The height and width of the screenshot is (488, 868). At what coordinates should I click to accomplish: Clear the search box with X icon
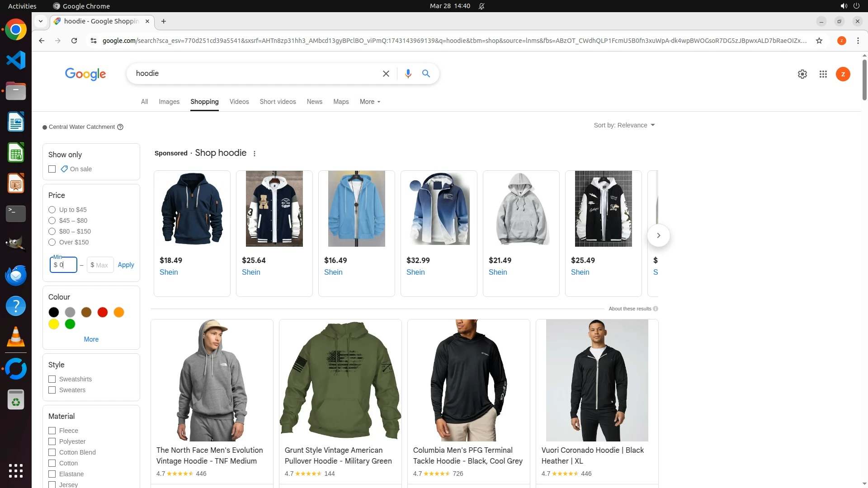coord(386,74)
